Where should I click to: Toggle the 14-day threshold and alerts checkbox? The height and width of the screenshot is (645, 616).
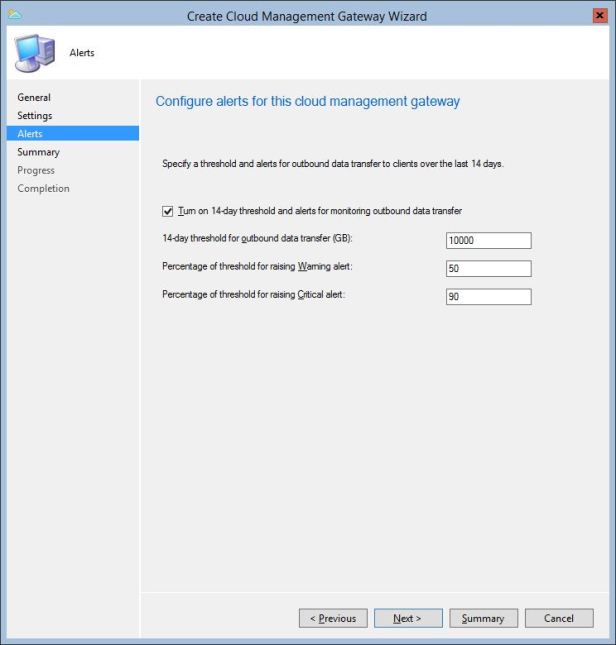[x=167, y=211]
